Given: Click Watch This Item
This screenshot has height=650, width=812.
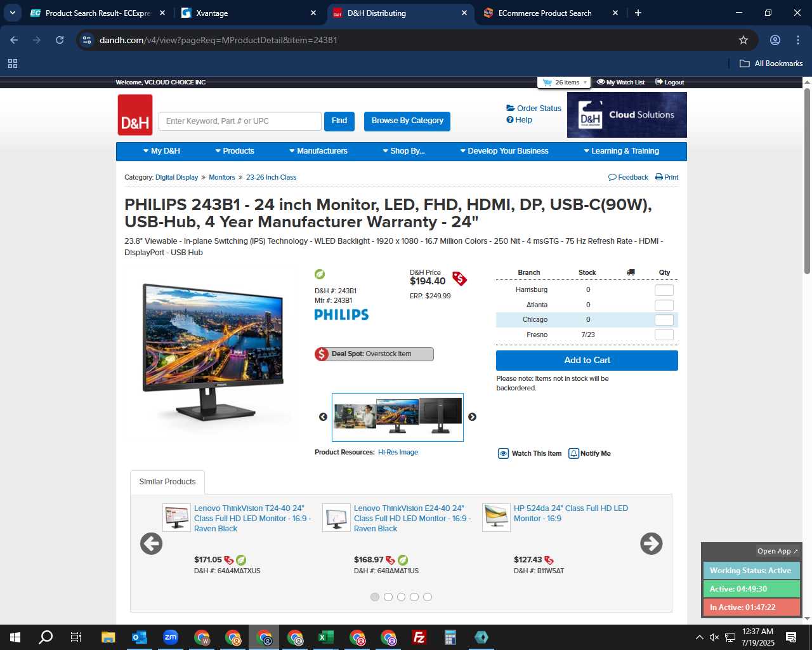Looking at the screenshot, I should pos(530,453).
